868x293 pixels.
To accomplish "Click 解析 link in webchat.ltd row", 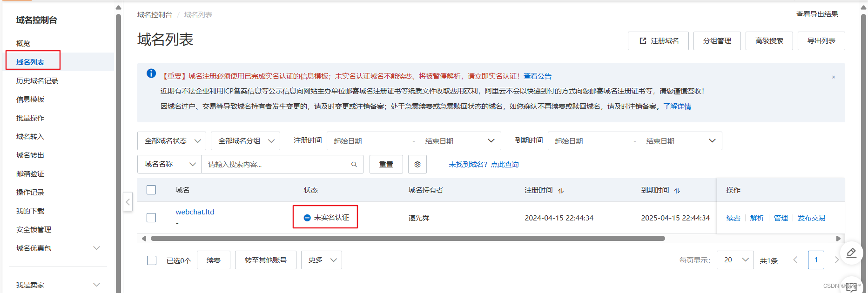I will pos(757,218).
